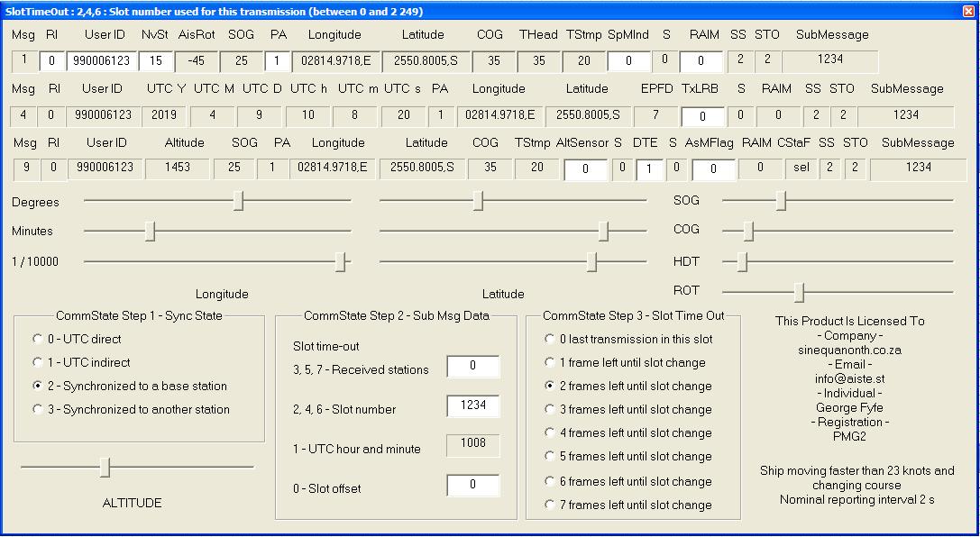Screen dimensions: 980x537
Task: Choose 1 - UTC indirect sync state
Action: click(38, 363)
